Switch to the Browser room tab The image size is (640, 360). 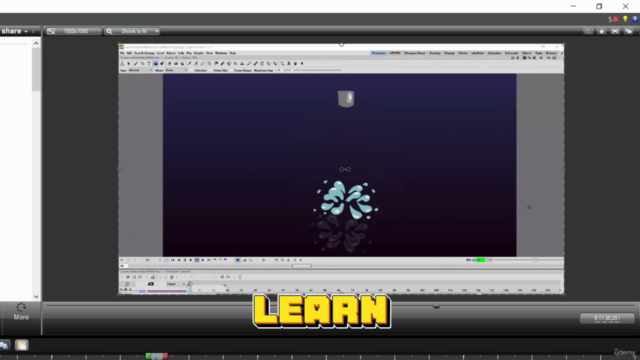[x=551, y=53]
